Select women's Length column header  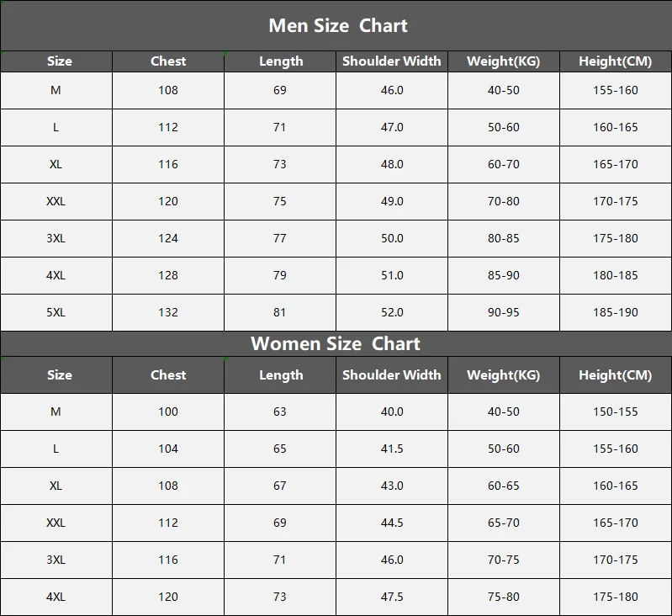click(281, 374)
